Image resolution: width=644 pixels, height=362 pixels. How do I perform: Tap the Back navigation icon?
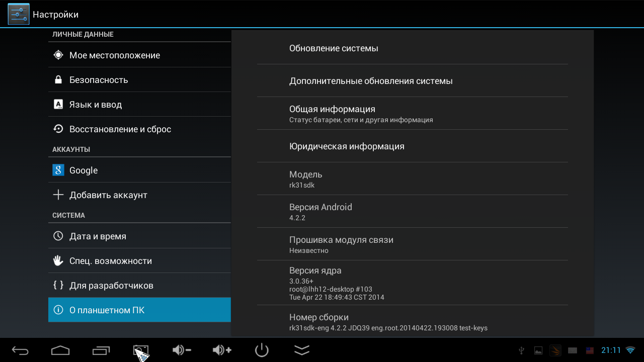point(20,349)
